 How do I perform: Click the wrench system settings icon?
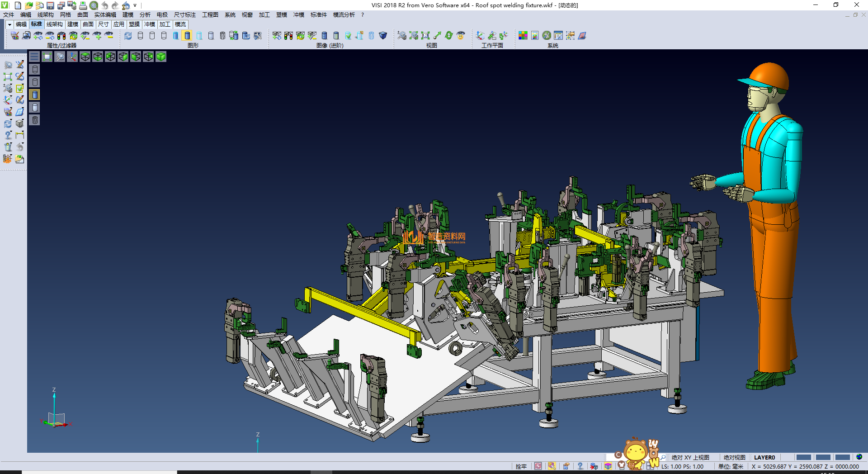[x=547, y=35]
